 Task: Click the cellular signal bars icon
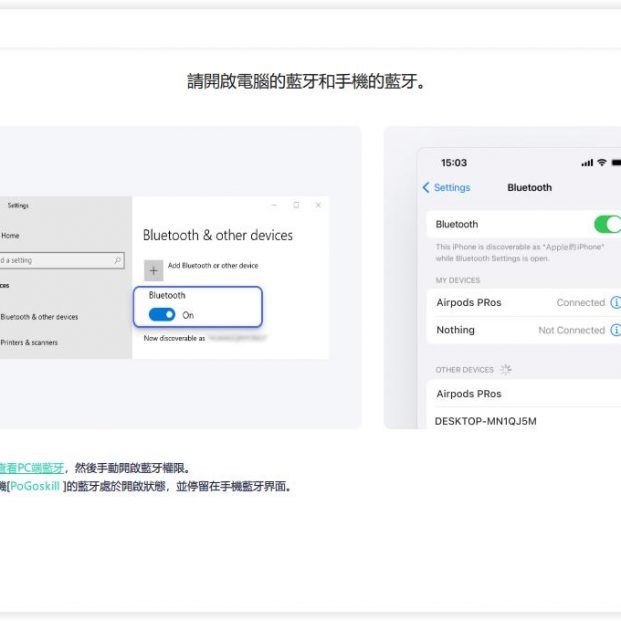(586, 163)
